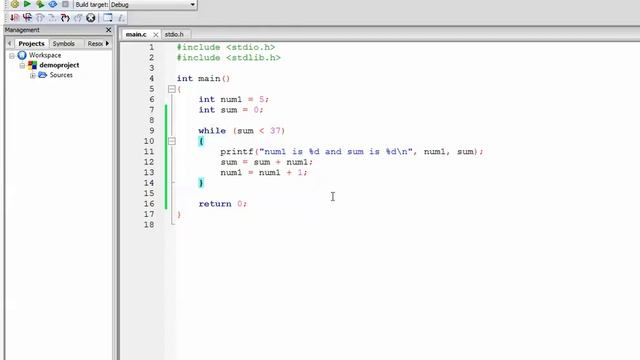Viewport: 640px width, 360px height.
Task: Select the demoproject tree item
Action: [59, 65]
